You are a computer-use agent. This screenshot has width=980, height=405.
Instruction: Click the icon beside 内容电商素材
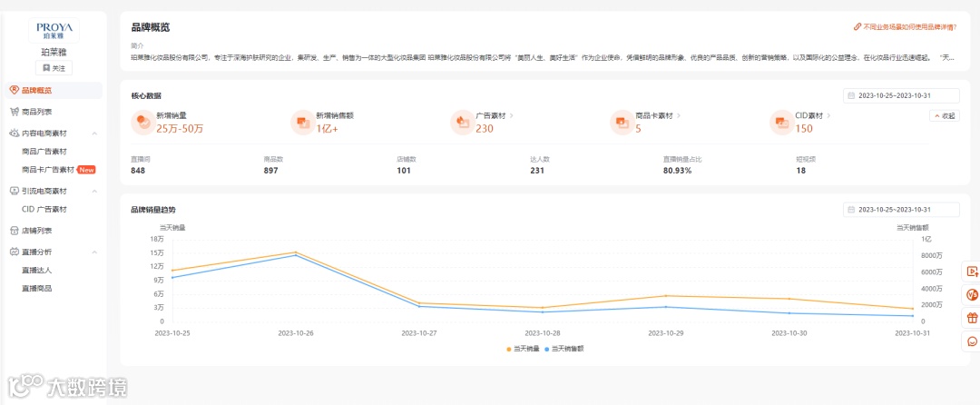click(15, 133)
